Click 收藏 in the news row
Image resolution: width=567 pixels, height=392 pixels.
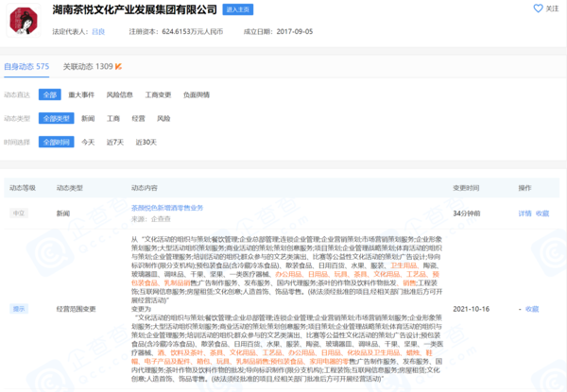tap(542, 213)
